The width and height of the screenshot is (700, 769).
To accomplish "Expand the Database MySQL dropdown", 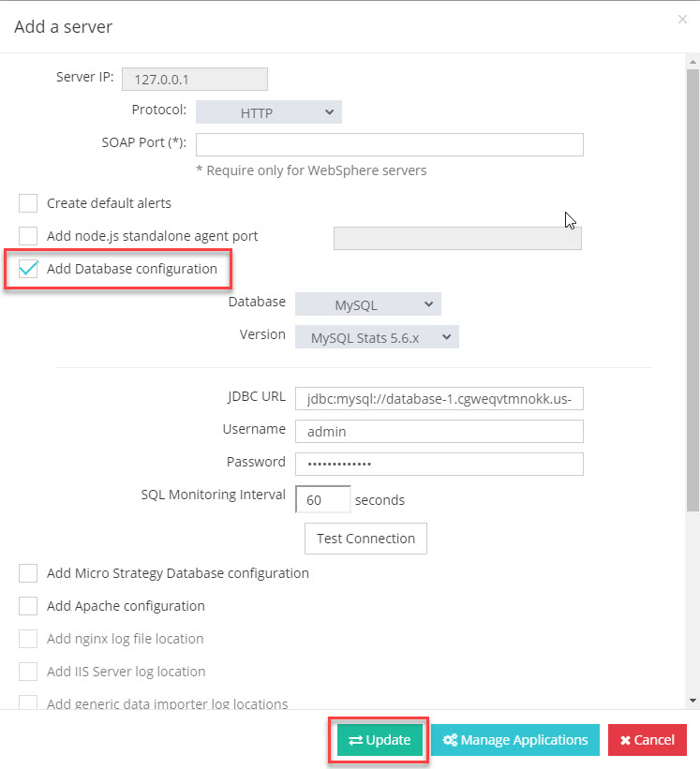I will [367, 304].
